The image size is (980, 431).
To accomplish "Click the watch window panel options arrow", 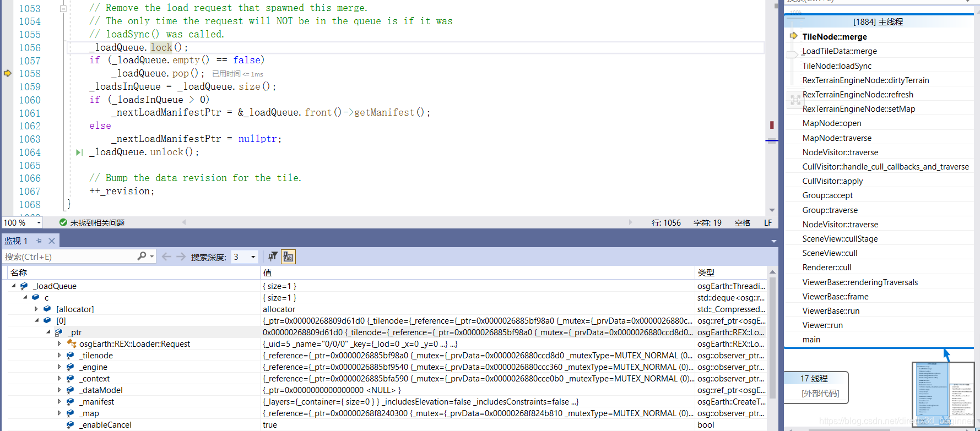I will coord(773,241).
